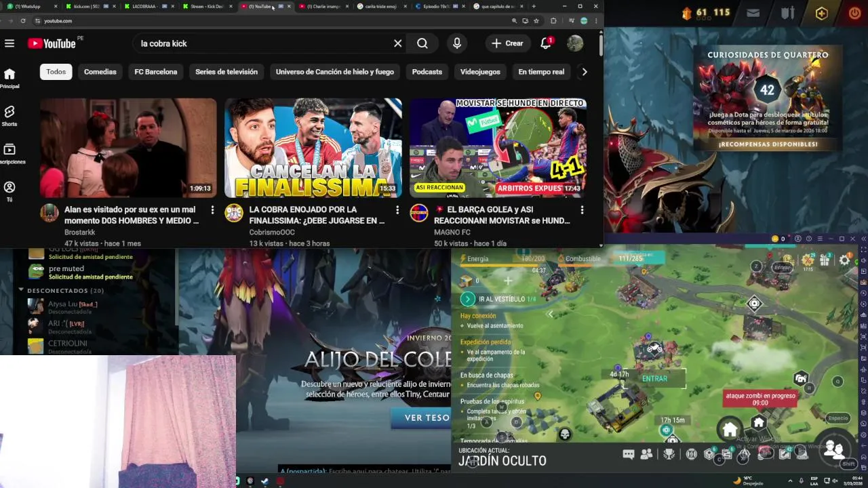Screen dimensions: 868x488
Task: Open options menu for El Barça golea video
Action: pyautogui.click(x=582, y=210)
